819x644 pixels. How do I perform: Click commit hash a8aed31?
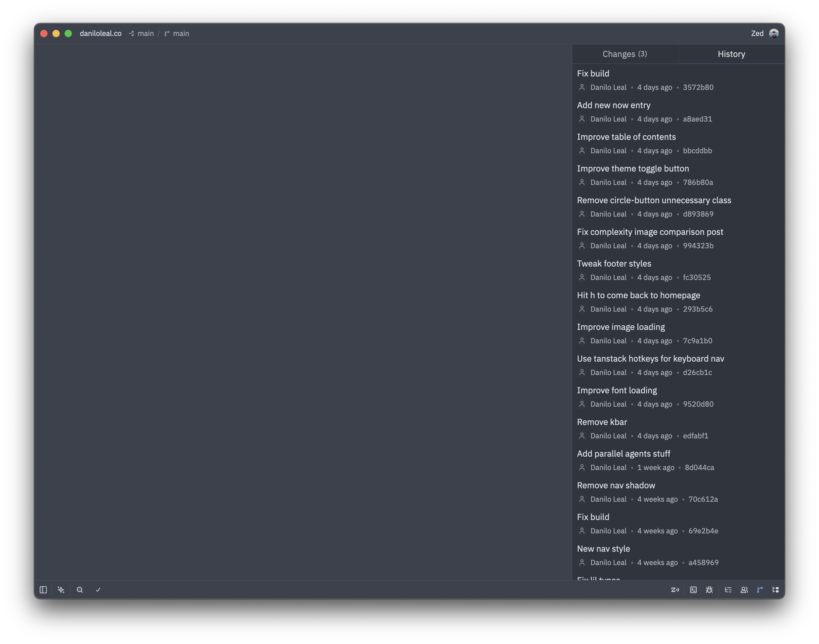[697, 119]
